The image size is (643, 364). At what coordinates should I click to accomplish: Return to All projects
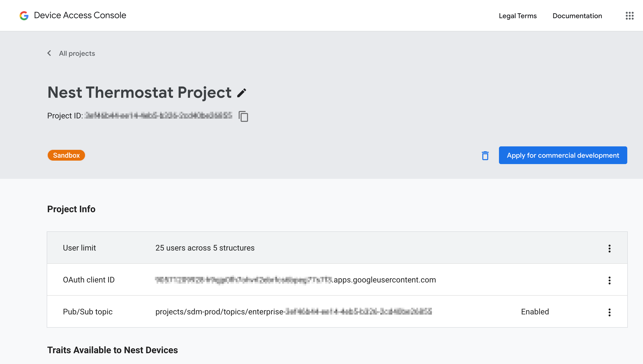pyautogui.click(x=77, y=53)
